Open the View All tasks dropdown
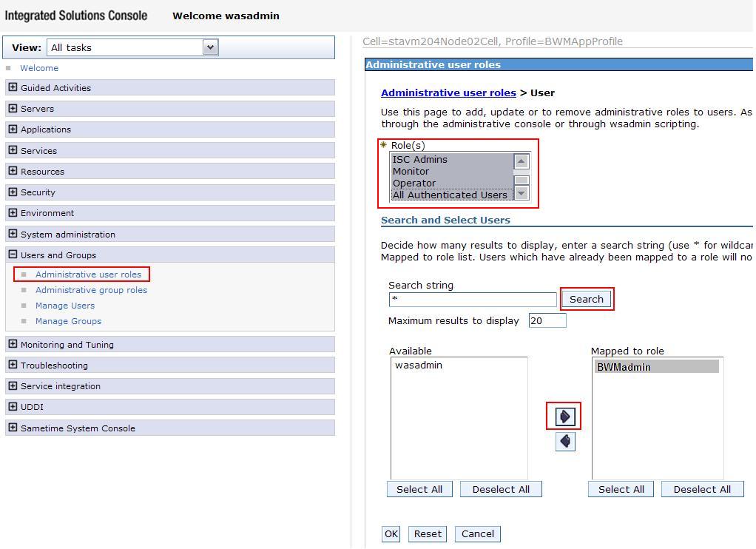 point(132,47)
